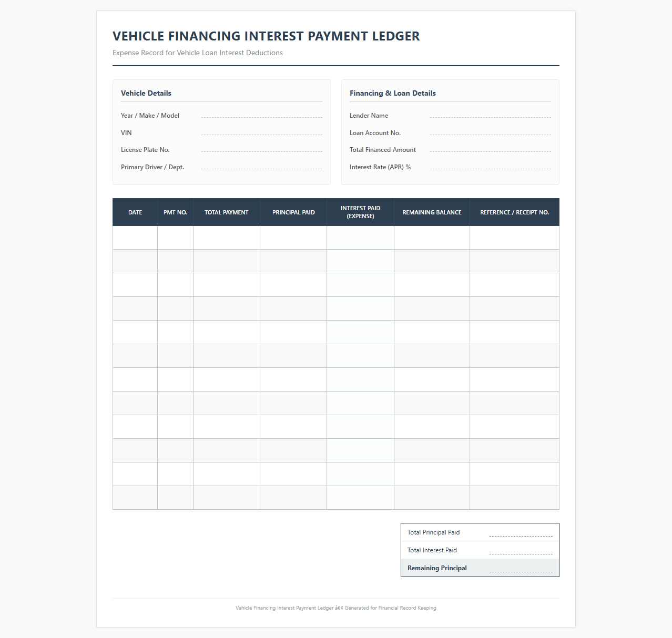The image size is (672, 638).
Task: Click the PRINCIPAL PAID column header
Action: click(x=293, y=212)
